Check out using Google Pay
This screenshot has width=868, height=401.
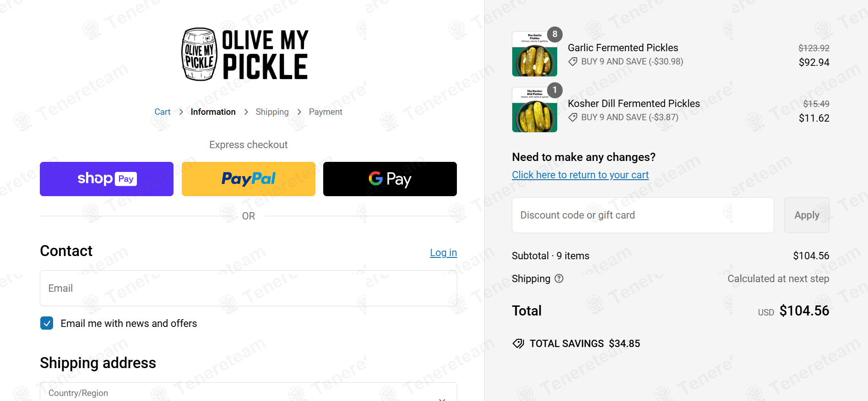point(390,179)
